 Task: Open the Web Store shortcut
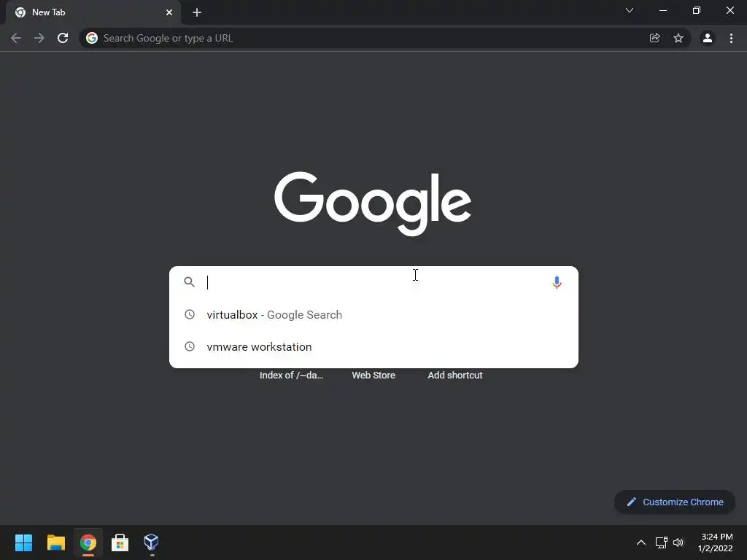pyautogui.click(x=373, y=376)
